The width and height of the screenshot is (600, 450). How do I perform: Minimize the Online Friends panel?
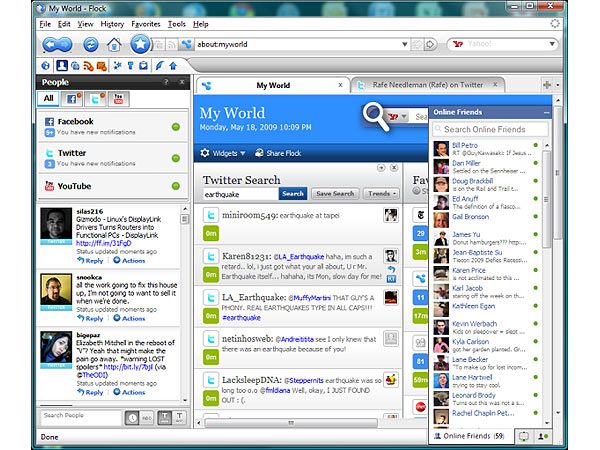546,112
